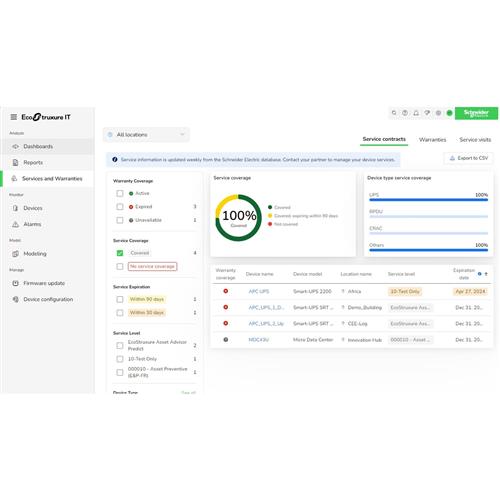Screen dimensions: 500x500
Task: Open Devices in the sidebar
Action: [47, 208]
